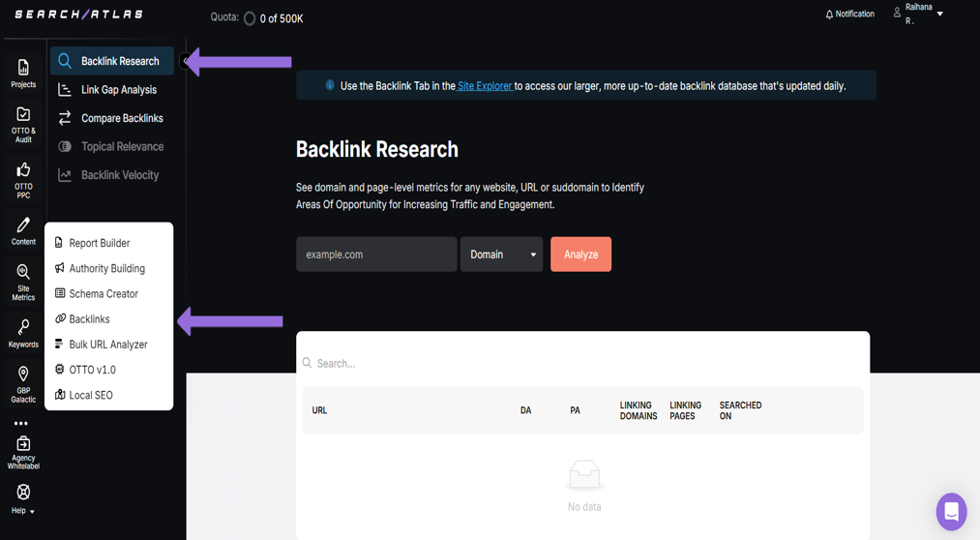Click the Notification bell

[849, 15]
